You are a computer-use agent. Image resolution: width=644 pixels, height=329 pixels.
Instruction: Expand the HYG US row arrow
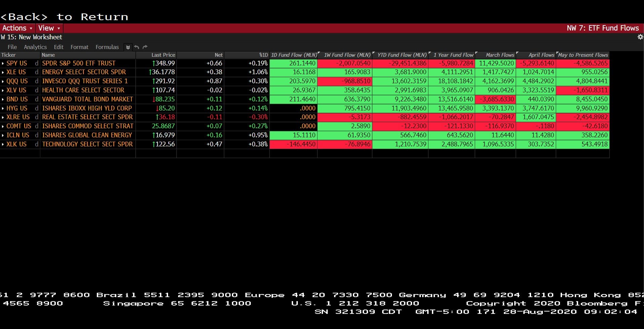pos(3,108)
